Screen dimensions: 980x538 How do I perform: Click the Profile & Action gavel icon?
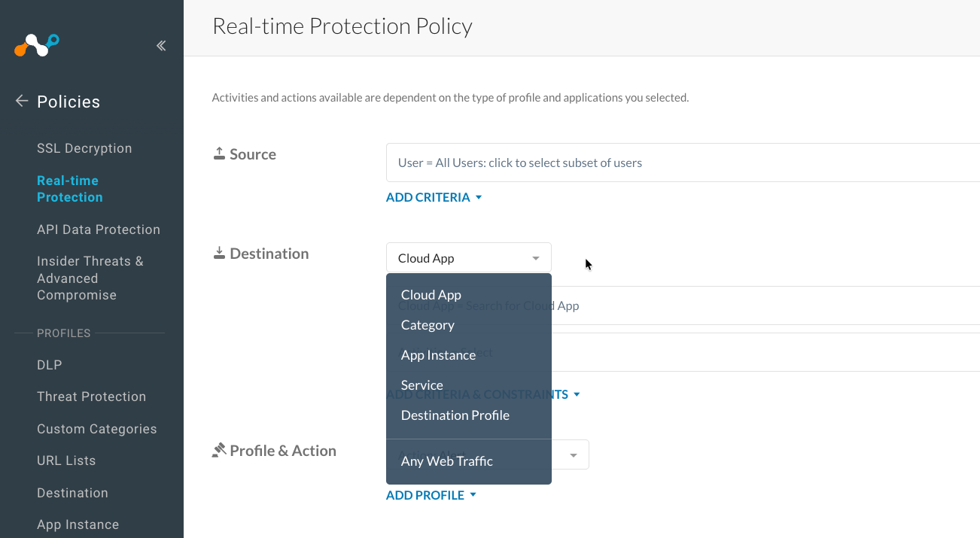coord(219,450)
